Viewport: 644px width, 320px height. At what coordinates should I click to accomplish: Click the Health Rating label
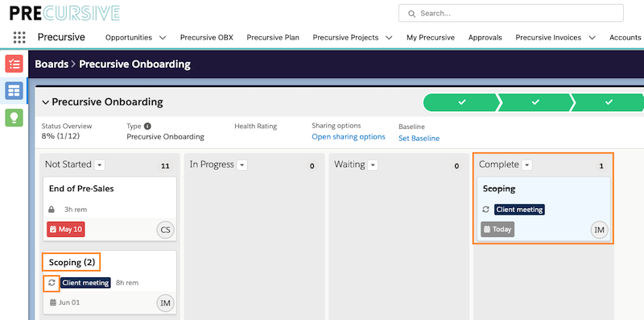tap(255, 127)
